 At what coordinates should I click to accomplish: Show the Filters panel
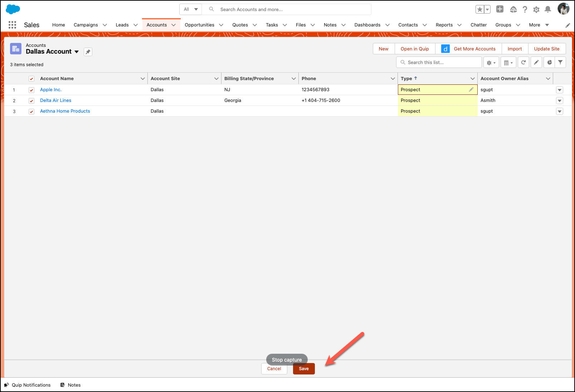point(560,62)
